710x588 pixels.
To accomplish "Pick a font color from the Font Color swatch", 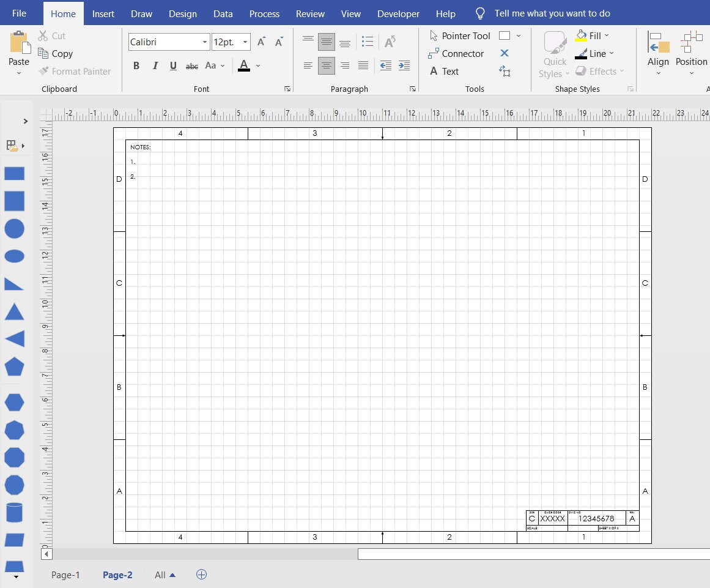I will coord(244,65).
